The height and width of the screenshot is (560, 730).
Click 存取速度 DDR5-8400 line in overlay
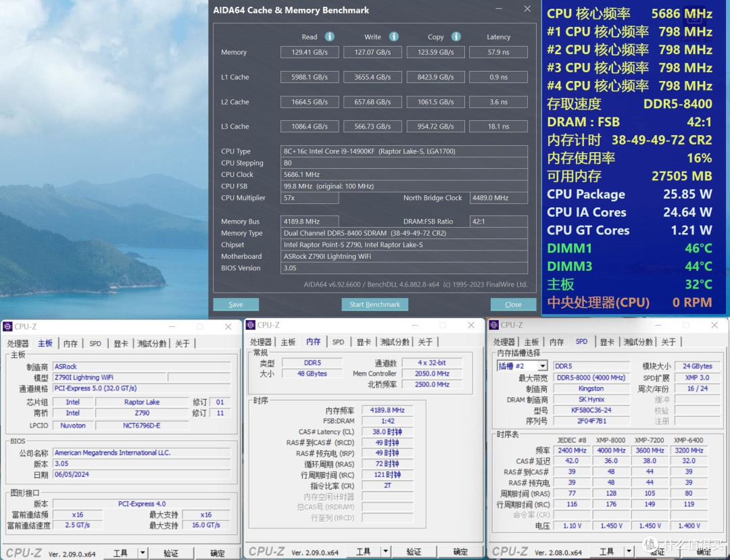coord(629,104)
